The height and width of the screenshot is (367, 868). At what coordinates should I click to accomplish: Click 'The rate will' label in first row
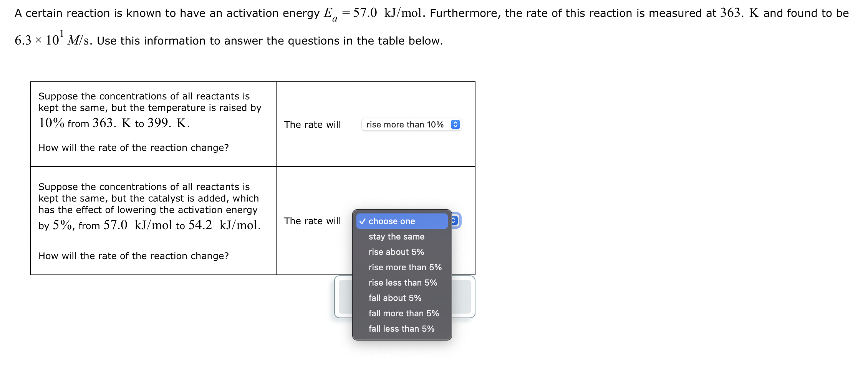point(312,124)
